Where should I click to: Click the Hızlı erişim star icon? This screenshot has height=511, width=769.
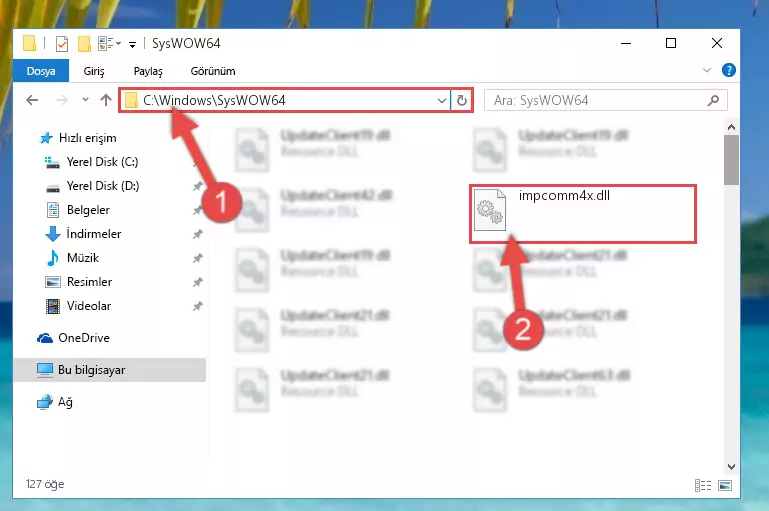(46, 138)
